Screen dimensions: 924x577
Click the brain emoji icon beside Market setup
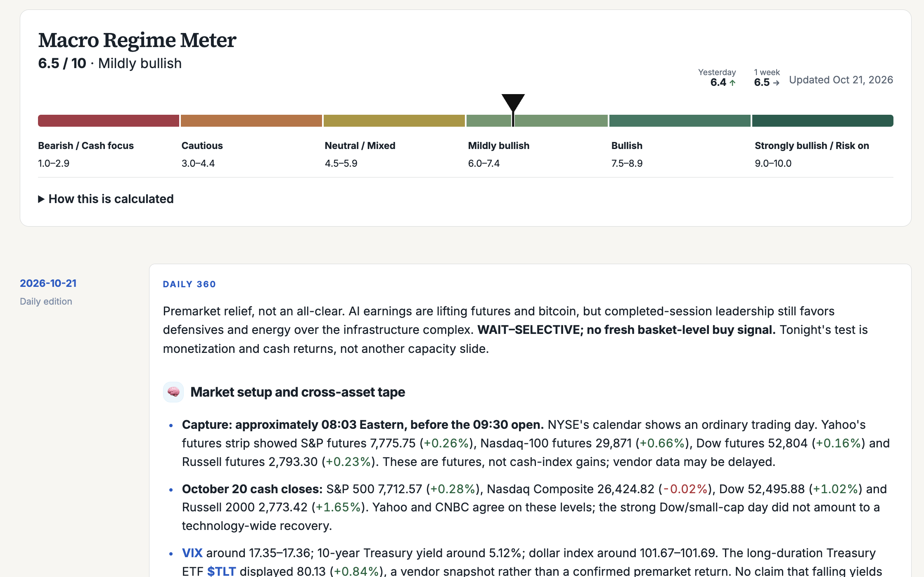pos(173,392)
